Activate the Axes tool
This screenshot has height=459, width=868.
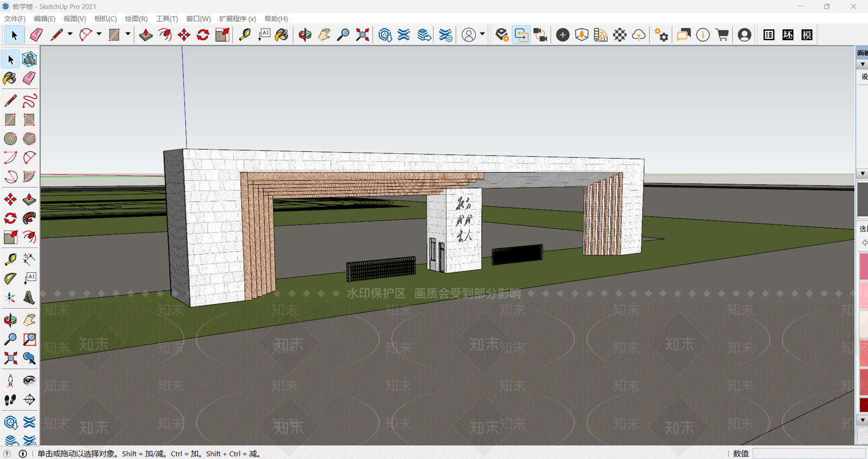point(10,297)
